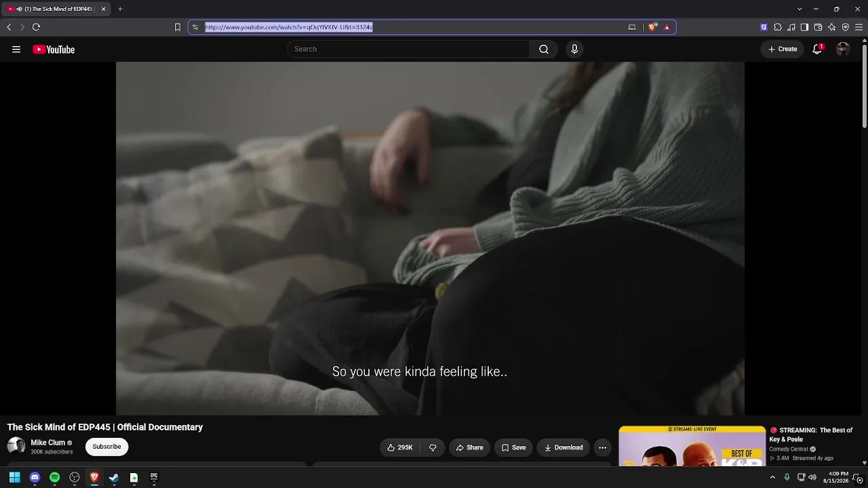Click the video title text
Image resolution: width=868 pixels, height=488 pixels.
(x=105, y=427)
